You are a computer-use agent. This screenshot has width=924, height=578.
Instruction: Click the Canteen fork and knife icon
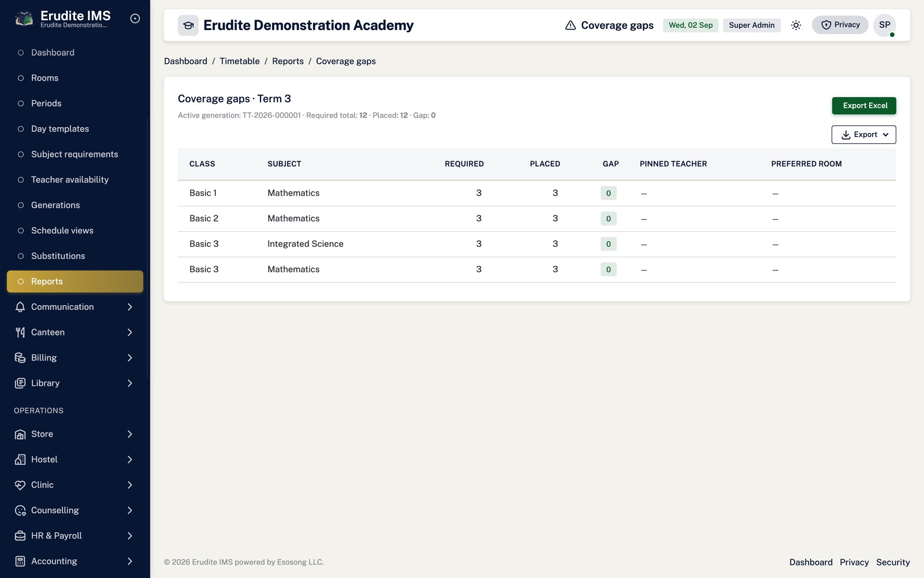[20, 332]
